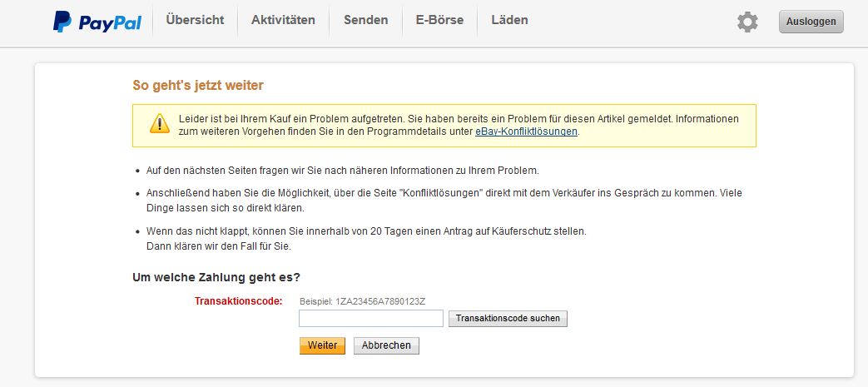Click the heading Um welche Zahlung geht es?
This screenshot has height=387, width=868.
(216, 277)
